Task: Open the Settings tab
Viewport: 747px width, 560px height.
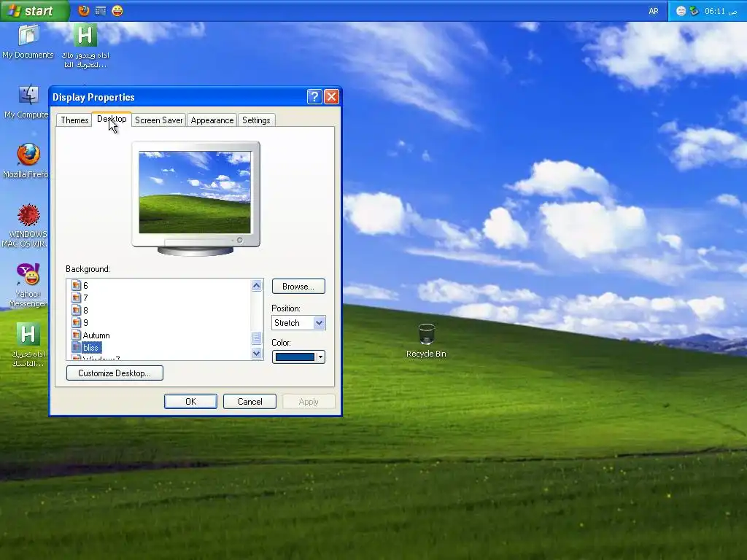Action: pyautogui.click(x=256, y=120)
